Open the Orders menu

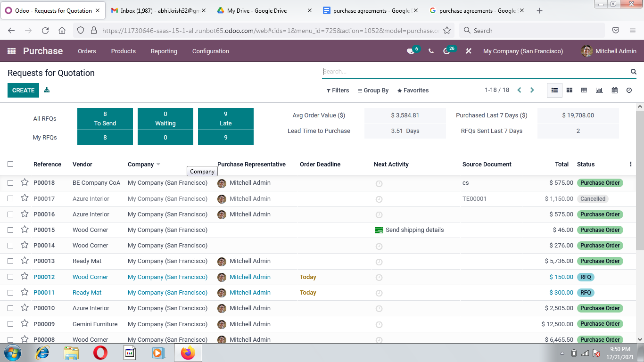tap(87, 51)
